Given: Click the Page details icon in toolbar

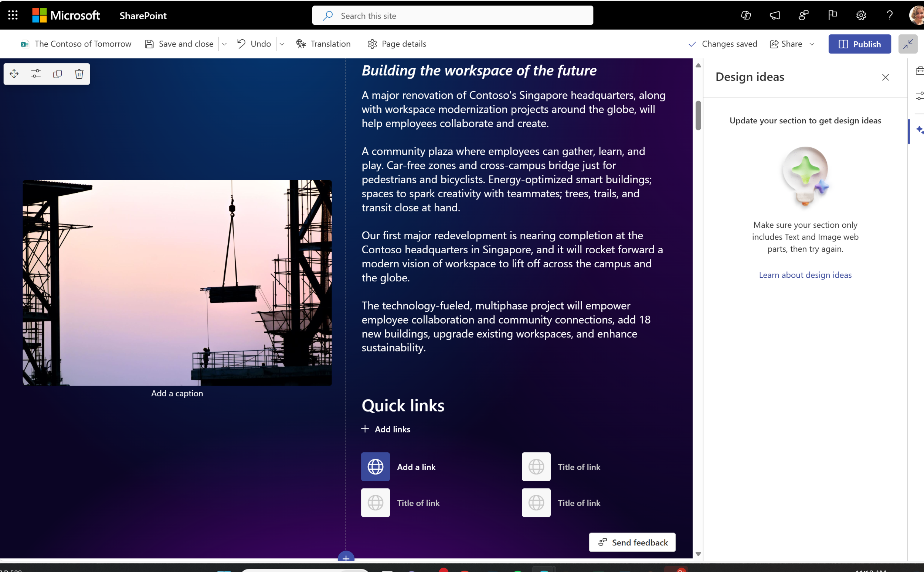Looking at the screenshot, I should (372, 44).
